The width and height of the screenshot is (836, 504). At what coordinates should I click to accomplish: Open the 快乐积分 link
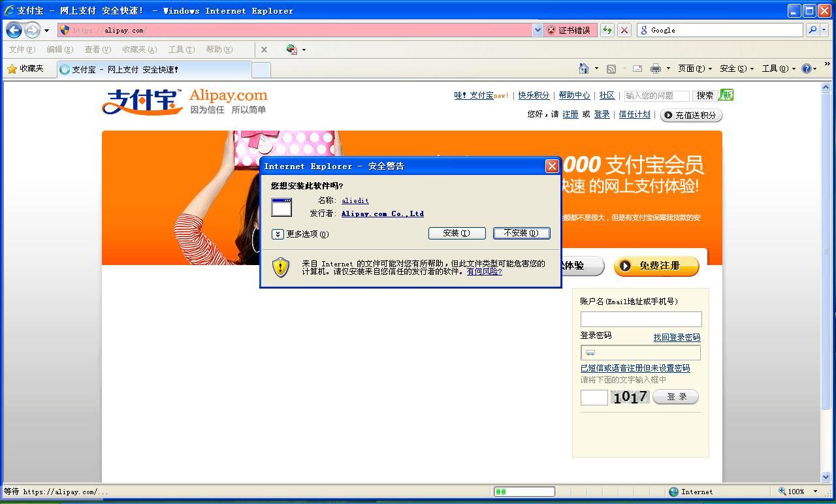534,95
